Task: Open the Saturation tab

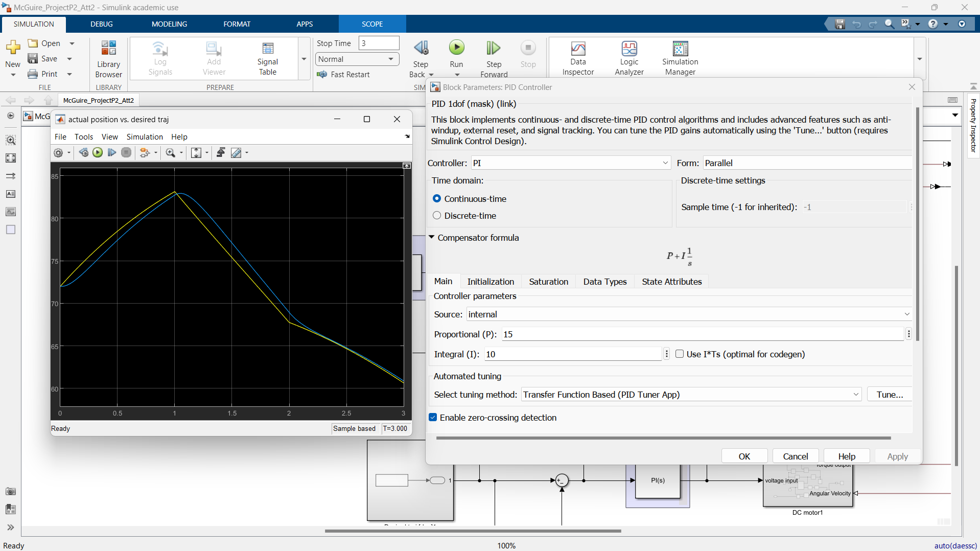Action: pos(548,282)
